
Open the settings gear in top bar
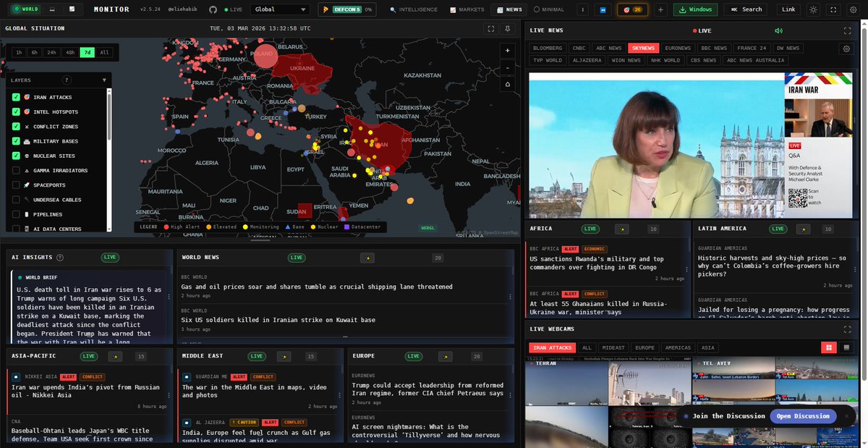(x=853, y=9)
